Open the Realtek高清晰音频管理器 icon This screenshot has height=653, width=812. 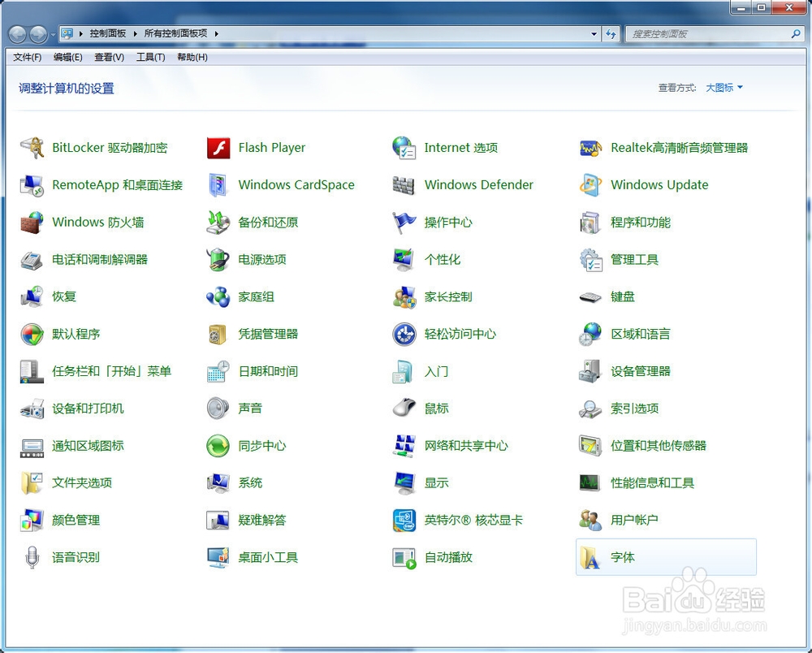[x=590, y=148]
